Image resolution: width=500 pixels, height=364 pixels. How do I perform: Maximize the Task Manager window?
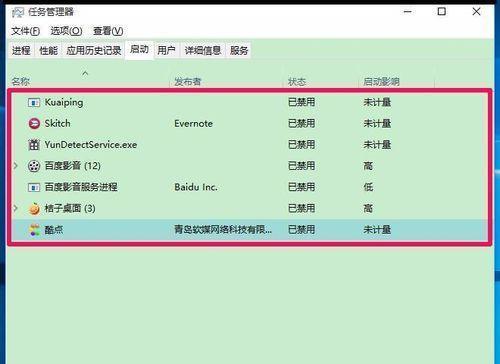coord(442,12)
